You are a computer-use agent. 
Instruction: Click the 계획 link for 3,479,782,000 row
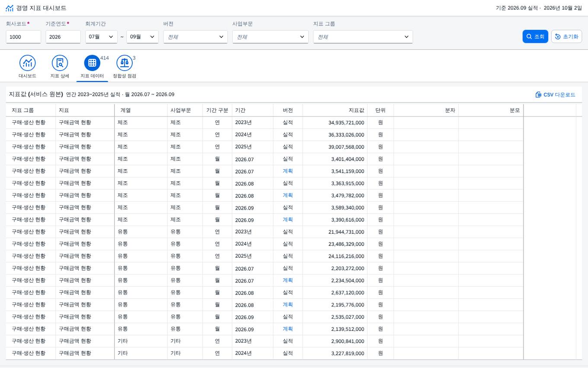(x=288, y=195)
